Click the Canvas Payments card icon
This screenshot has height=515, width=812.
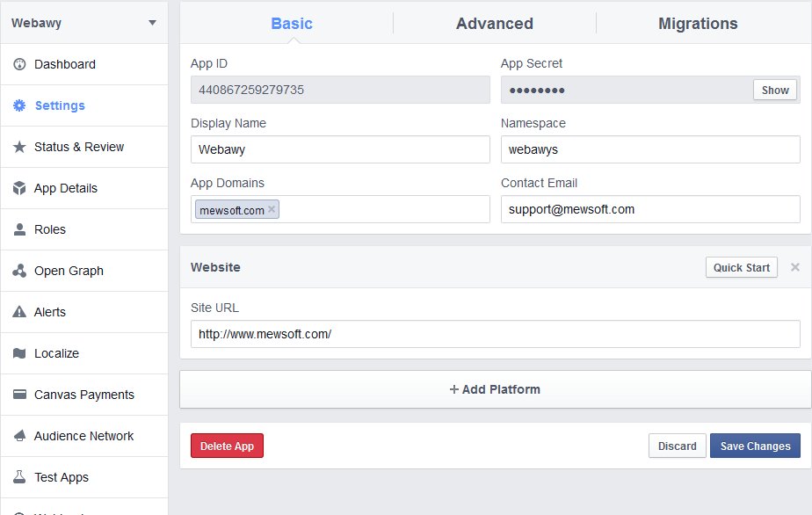click(x=19, y=395)
